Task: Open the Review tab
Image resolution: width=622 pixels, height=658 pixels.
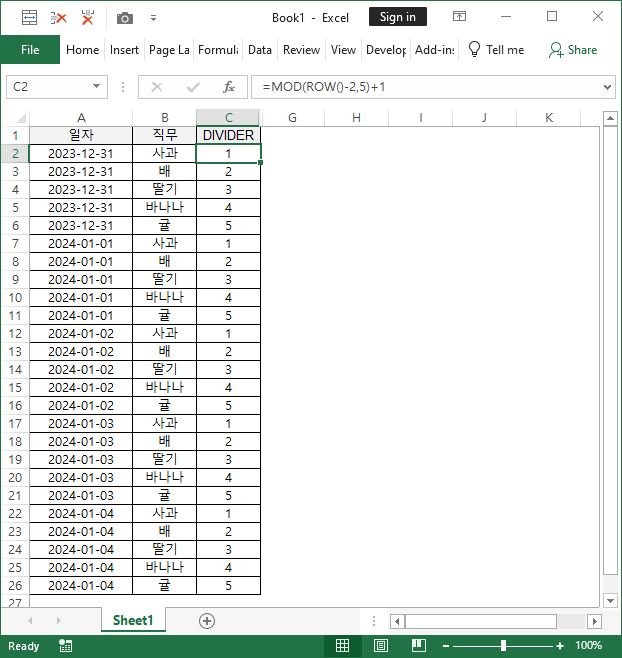Action: point(301,50)
